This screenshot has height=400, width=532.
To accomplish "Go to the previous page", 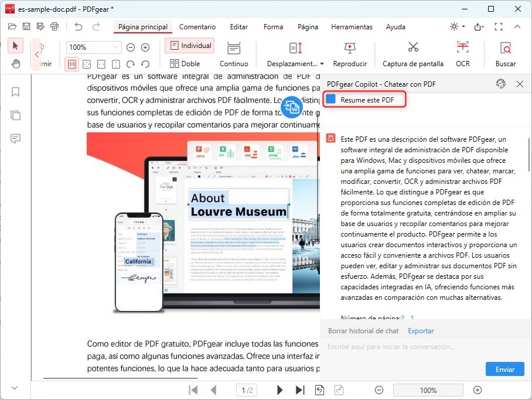I will click(213, 390).
